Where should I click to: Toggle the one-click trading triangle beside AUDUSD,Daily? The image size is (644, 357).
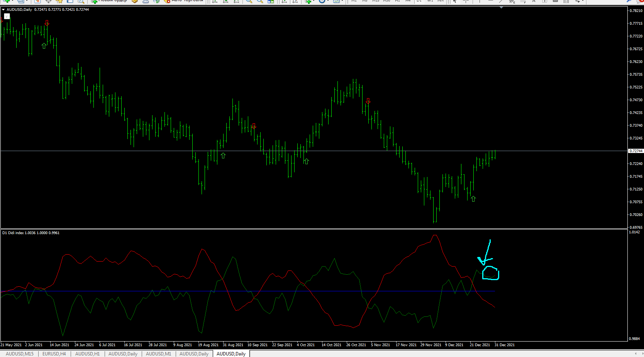point(3,10)
